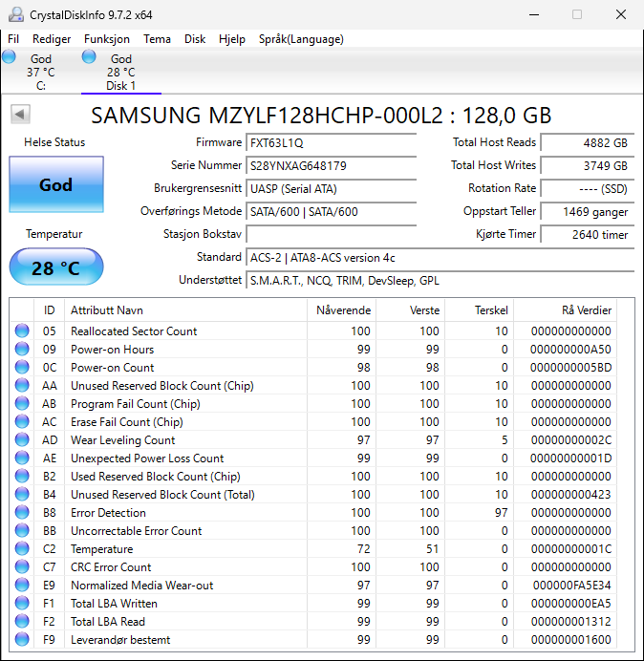Click the Nåverende column header
The width and height of the screenshot is (644, 661).
click(x=342, y=310)
